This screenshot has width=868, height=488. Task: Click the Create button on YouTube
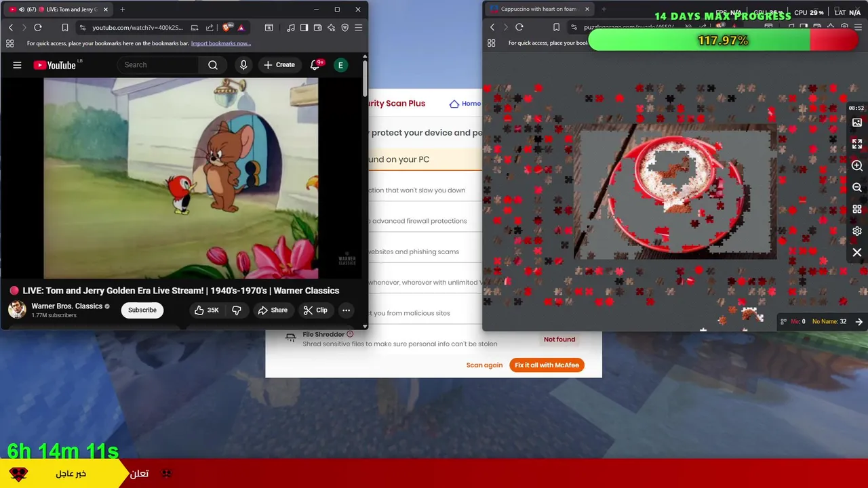click(279, 65)
